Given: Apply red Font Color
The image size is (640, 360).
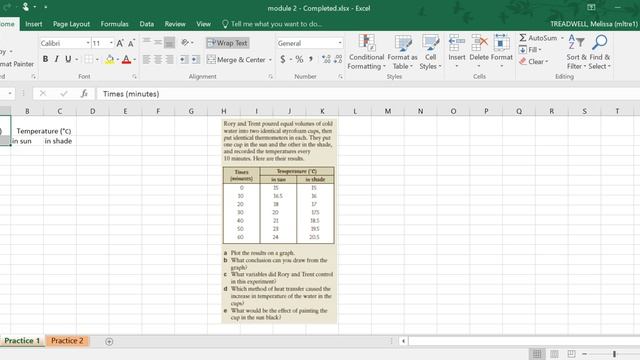Looking at the screenshot, I should tap(127, 60).
